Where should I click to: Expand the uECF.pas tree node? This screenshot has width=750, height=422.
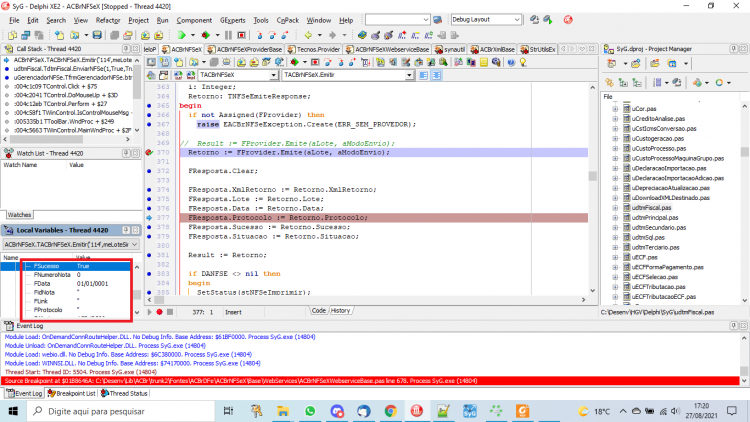(x=615, y=257)
